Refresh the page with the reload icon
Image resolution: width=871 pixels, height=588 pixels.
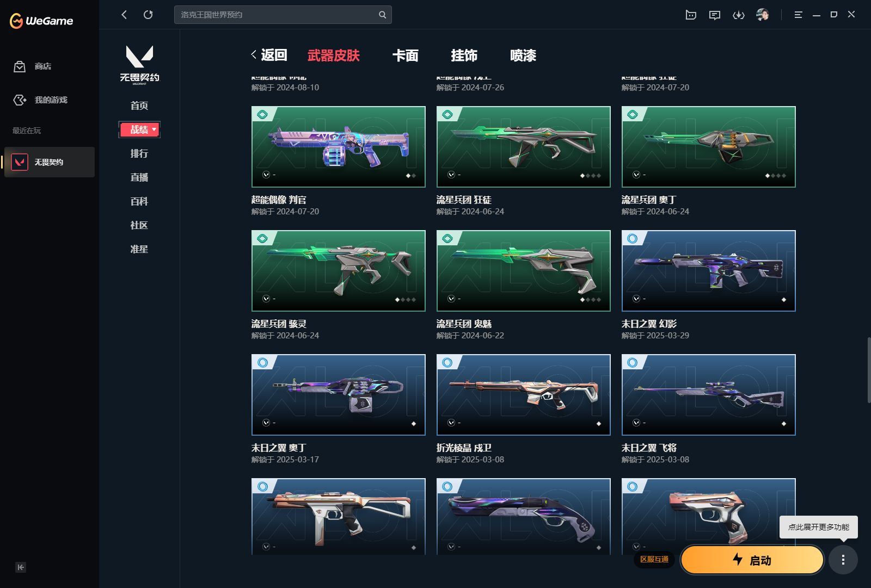tap(148, 15)
